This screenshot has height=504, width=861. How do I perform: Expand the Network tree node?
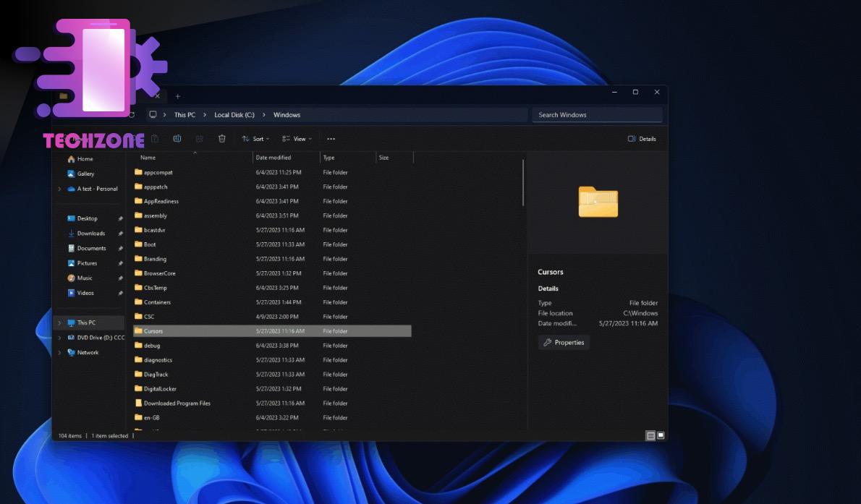point(59,352)
